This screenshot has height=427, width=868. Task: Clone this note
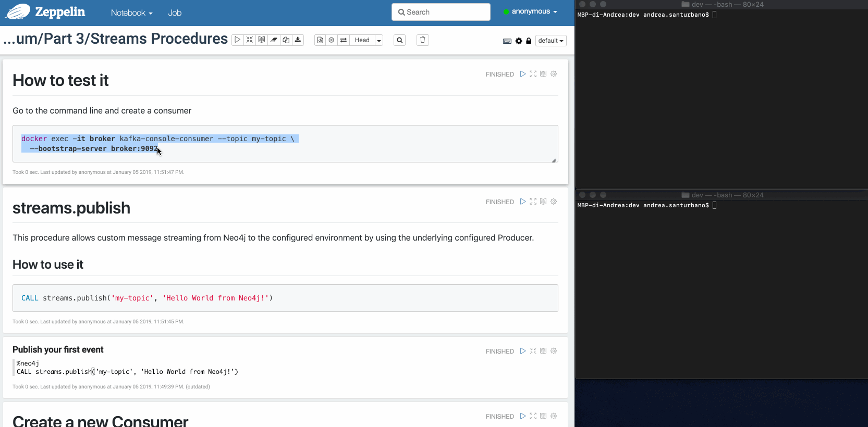pos(286,40)
